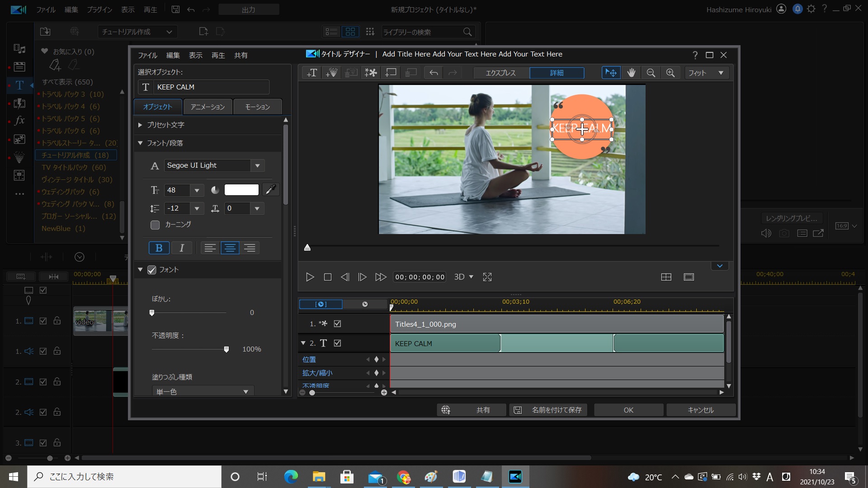Click the 名前を付けて保存 button
This screenshot has width=868, height=488.
(548, 410)
